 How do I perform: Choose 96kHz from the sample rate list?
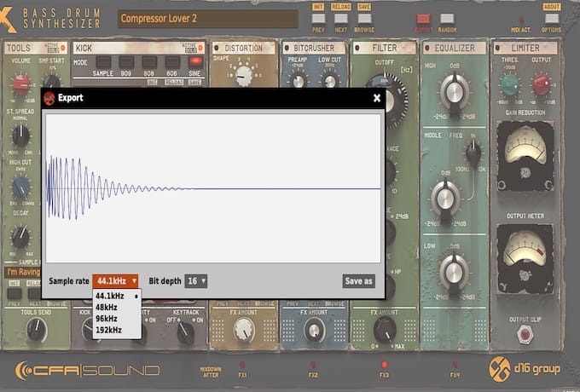pyautogui.click(x=117, y=319)
